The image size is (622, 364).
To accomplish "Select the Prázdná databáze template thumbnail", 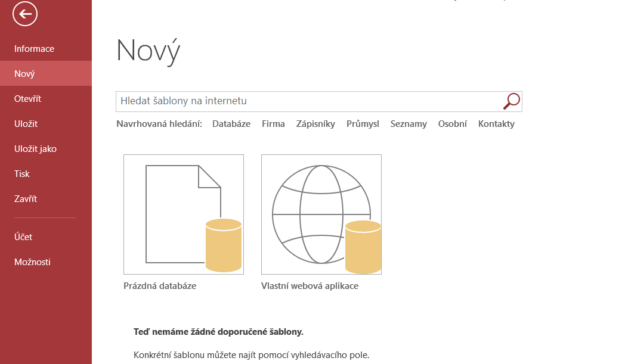I will pyautogui.click(x=184, y=214).
